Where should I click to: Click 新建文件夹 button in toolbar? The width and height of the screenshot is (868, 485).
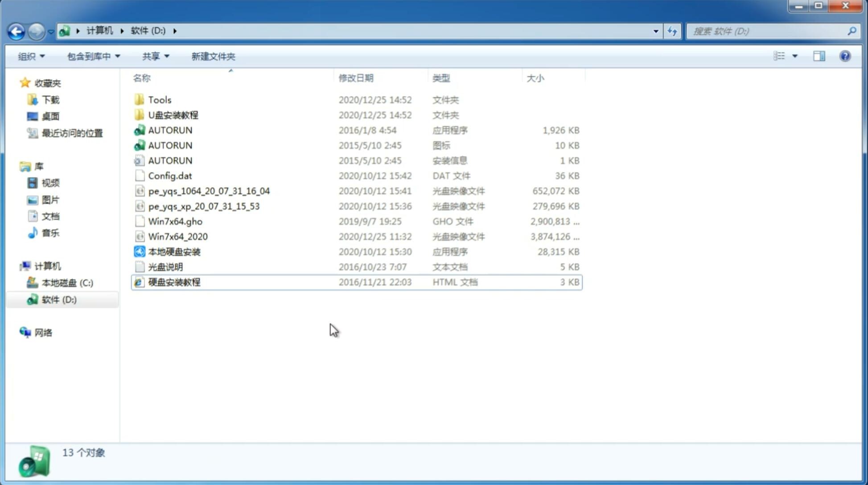(214, 55)
